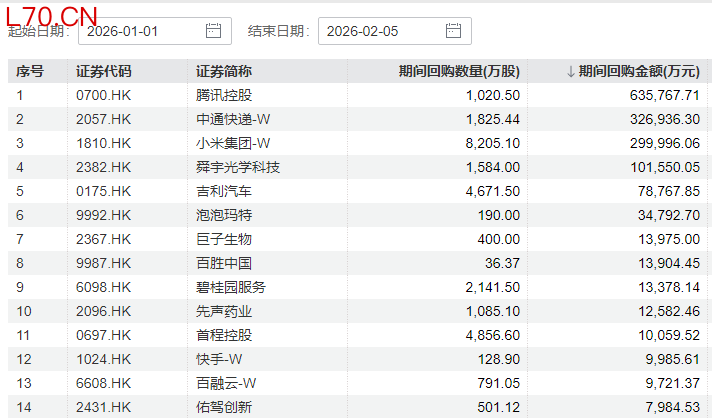Click repurchase amount 299,996.06

[x=665, y=143]
